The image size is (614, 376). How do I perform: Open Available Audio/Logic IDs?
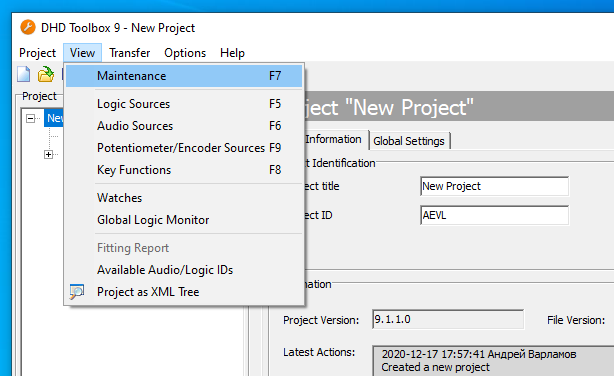184,270
